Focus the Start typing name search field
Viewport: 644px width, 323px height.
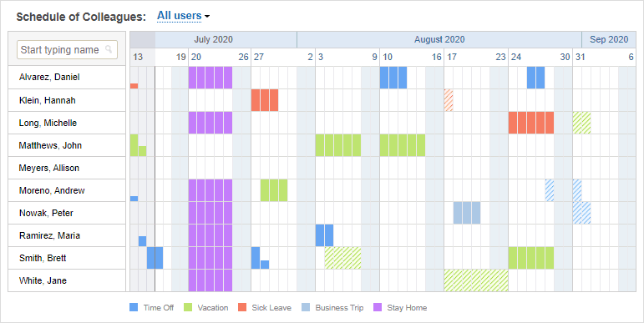(67, 50)
